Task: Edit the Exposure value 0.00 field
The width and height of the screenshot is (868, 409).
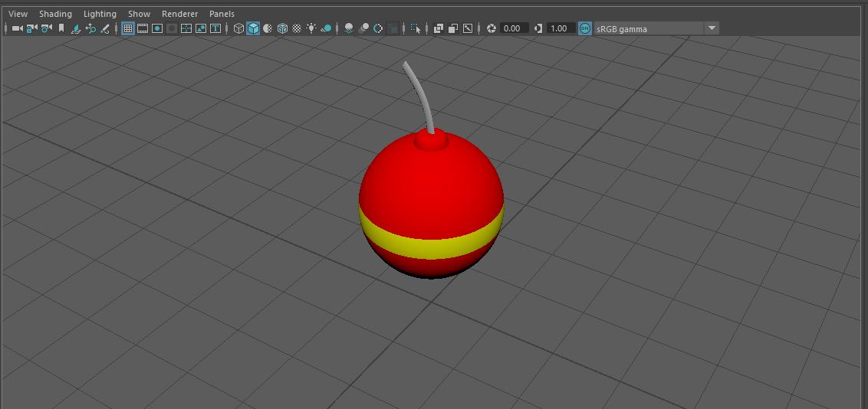Action: point(515,28)
